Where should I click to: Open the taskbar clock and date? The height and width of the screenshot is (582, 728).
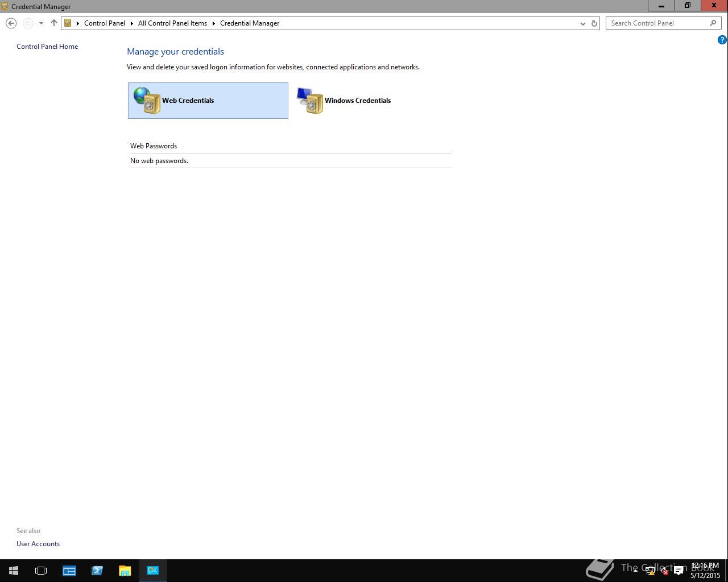tap(705, 571)
